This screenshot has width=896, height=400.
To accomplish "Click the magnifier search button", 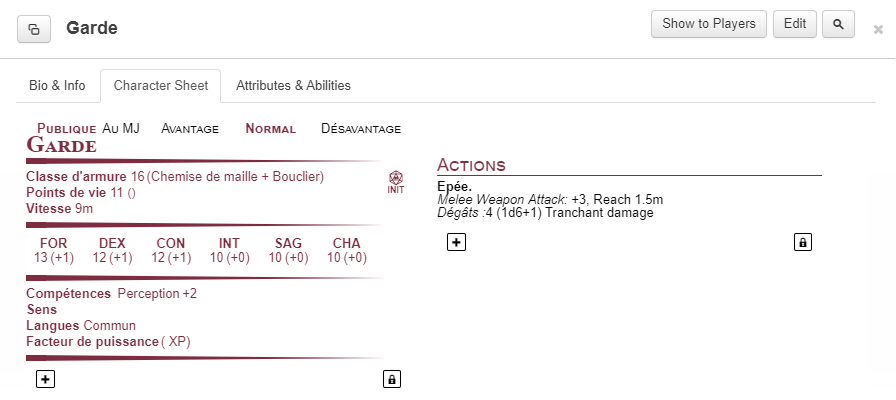I will point(838,24).
